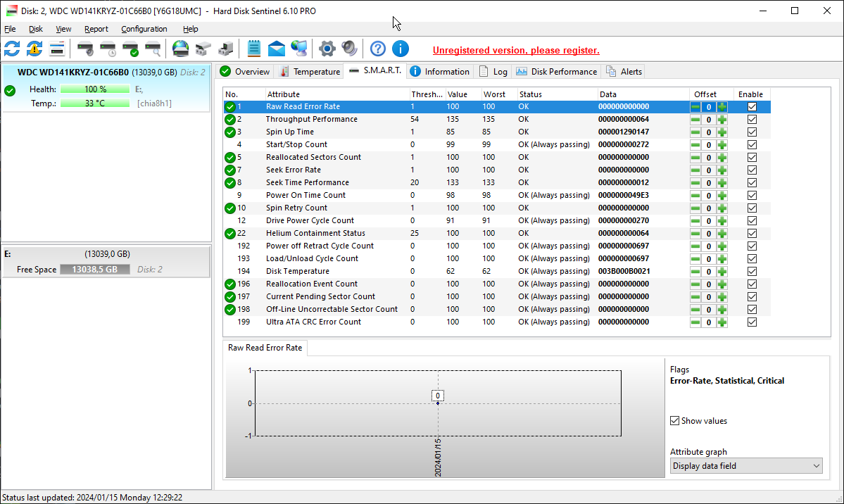The width and height of the screenshot is (844, 504).
Task: Toggle Enable checkbox for Start/Stop Count
Action: 752,145
